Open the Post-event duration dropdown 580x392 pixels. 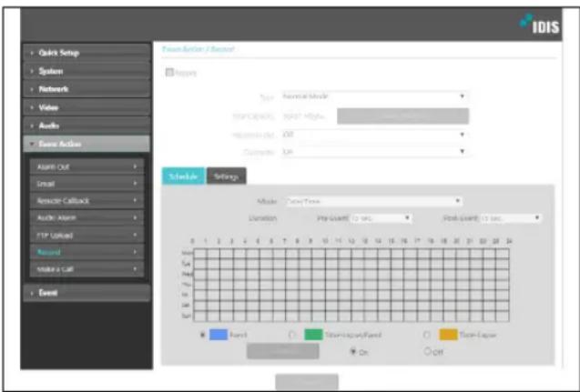[x=511, y=218]
